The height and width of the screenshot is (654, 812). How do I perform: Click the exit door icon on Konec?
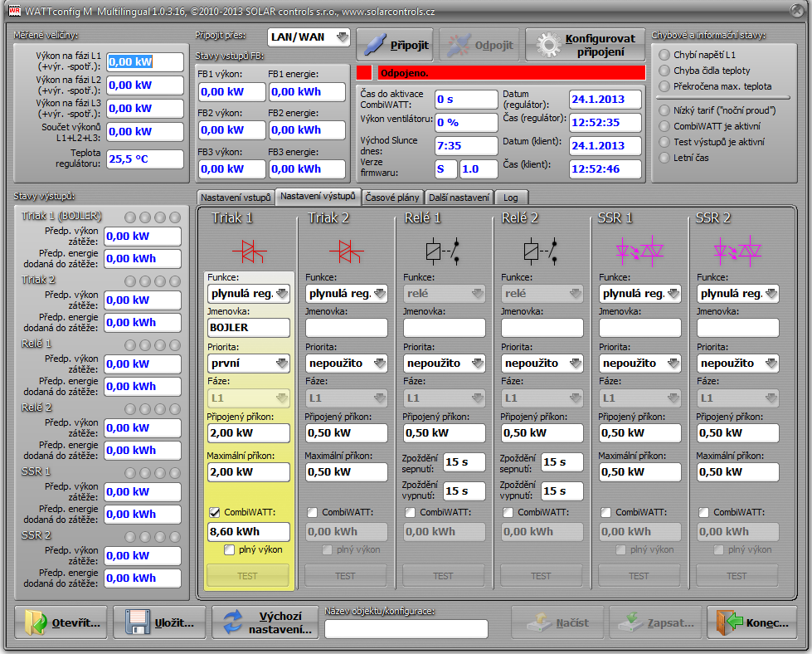[x=729, y=622]
